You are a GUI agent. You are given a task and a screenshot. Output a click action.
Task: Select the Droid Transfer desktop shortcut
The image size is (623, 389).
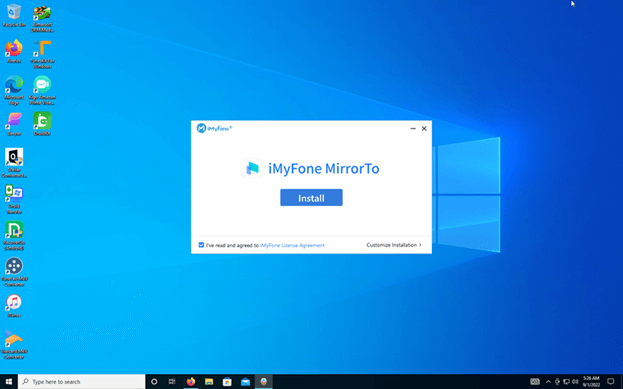14,199
